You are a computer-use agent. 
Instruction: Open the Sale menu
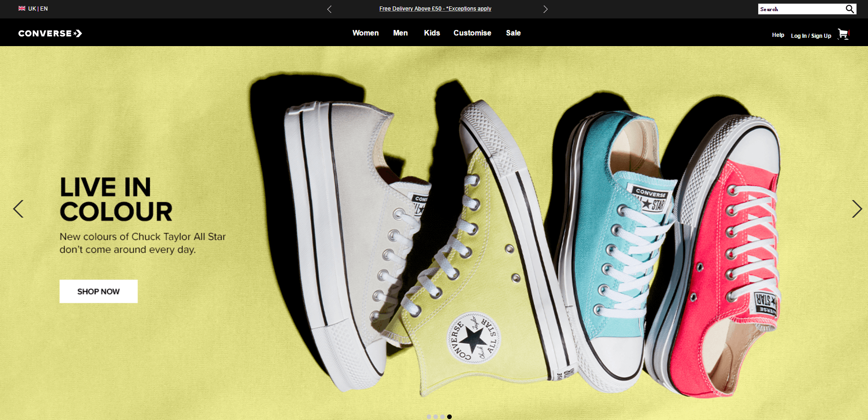[x=514, y=33]
